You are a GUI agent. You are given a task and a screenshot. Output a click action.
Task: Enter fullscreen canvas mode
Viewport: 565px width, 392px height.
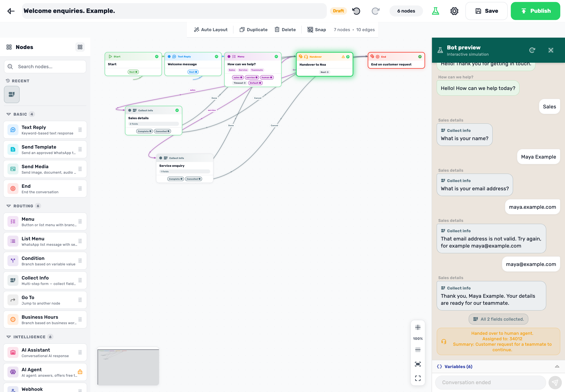click(x=418, y=378)
